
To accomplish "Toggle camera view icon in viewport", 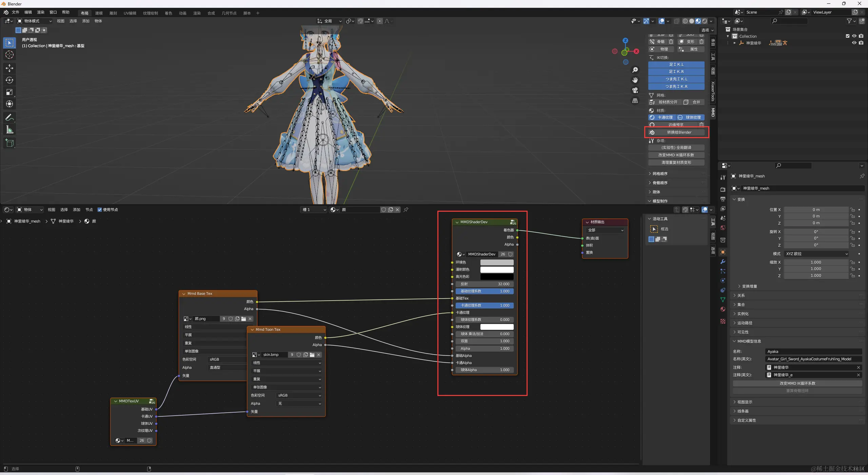I will click(635, 90).
